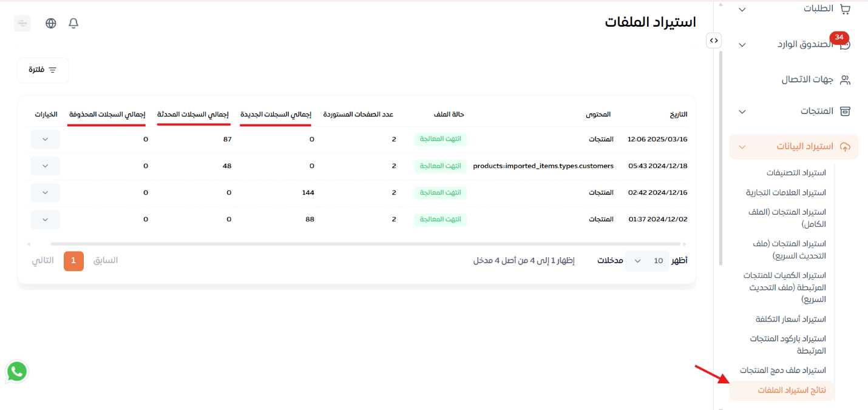Click the cloud upload icon for استيراد البيانات
The height and width of the screenshot is (410, 868).
(x=845, y=147)
